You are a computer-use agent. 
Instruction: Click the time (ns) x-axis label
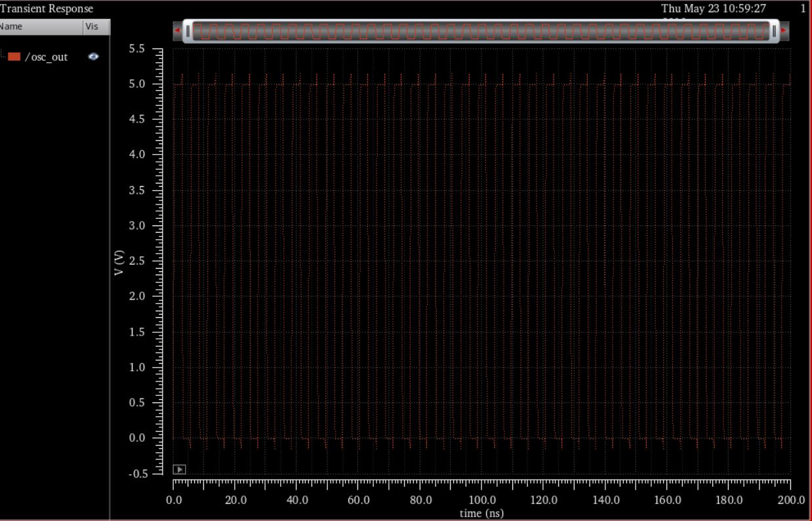481,513
